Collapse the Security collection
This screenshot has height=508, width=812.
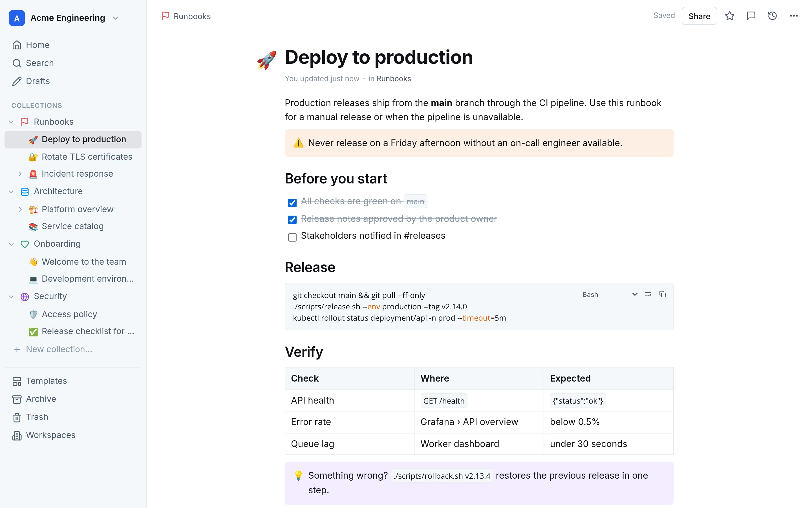11,296
